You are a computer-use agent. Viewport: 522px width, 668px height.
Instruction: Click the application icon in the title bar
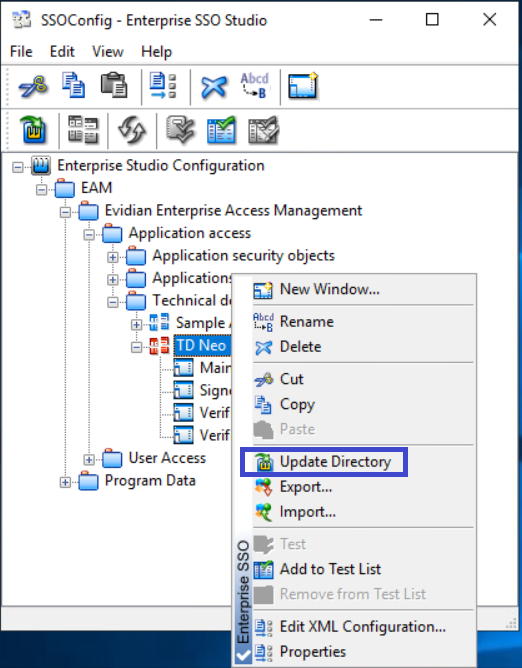(x=21, y=20)
